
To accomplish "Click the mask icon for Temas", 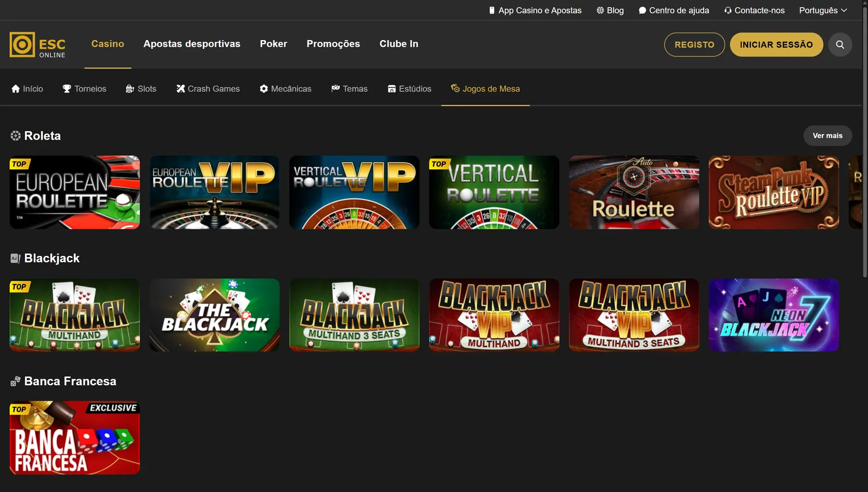I will 335,88.
